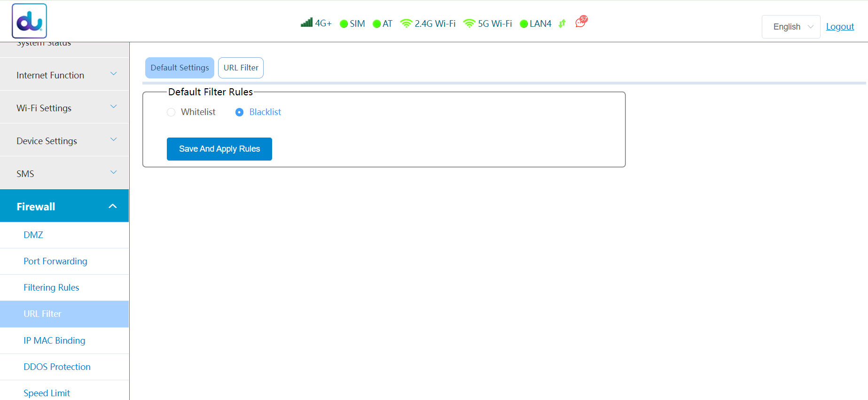Click the Logout link
This screenshot has height=400, width=868.
click(x=840, y=27)
